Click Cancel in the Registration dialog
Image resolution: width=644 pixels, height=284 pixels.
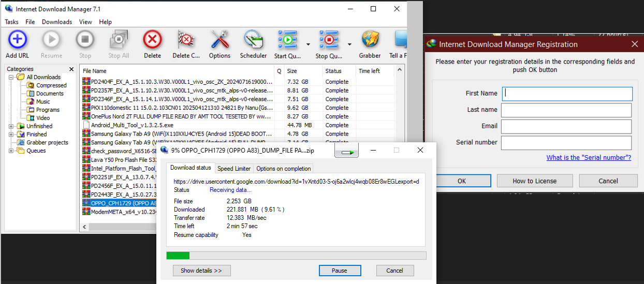click(608, 181)
